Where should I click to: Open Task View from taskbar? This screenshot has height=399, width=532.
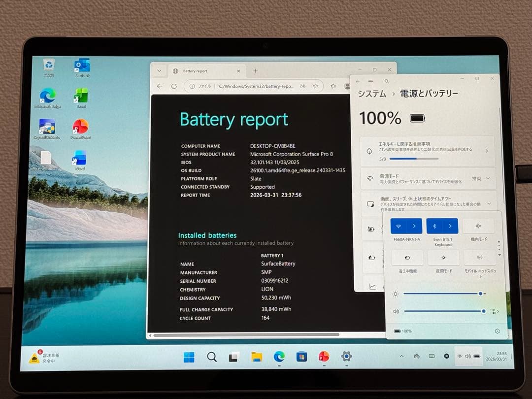(x=233, y=357)
